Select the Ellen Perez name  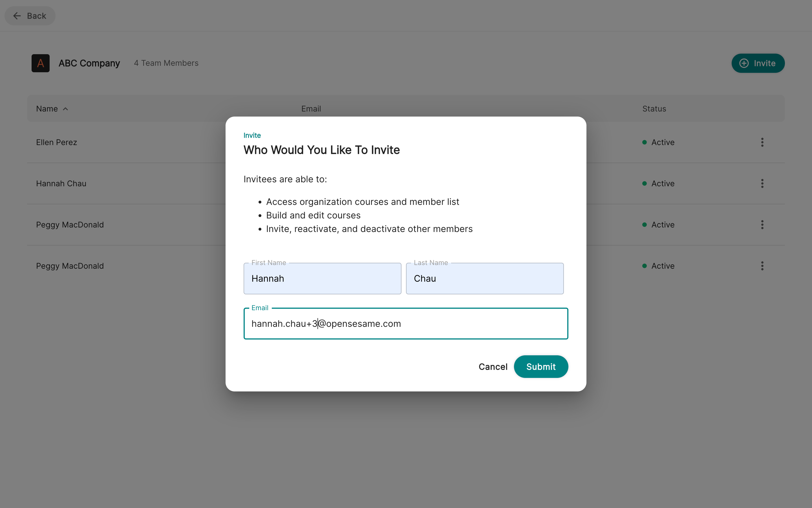click(x=57, y=143)
